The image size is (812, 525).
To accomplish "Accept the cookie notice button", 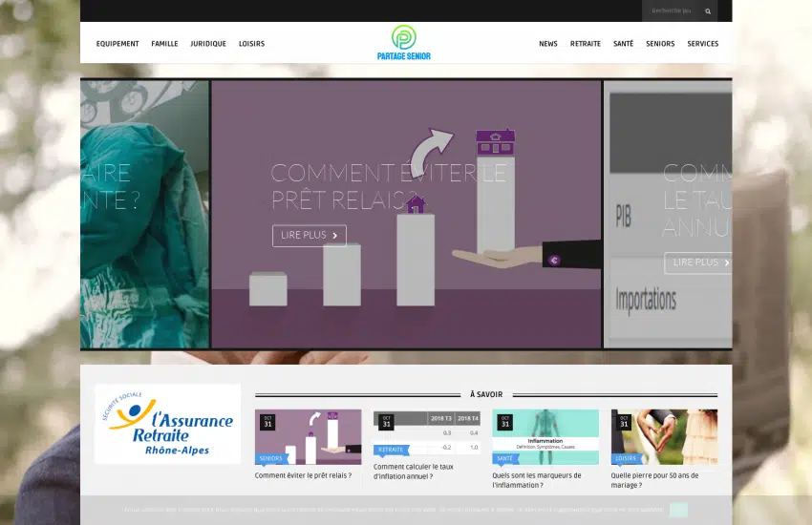I will tap(678, 510).
